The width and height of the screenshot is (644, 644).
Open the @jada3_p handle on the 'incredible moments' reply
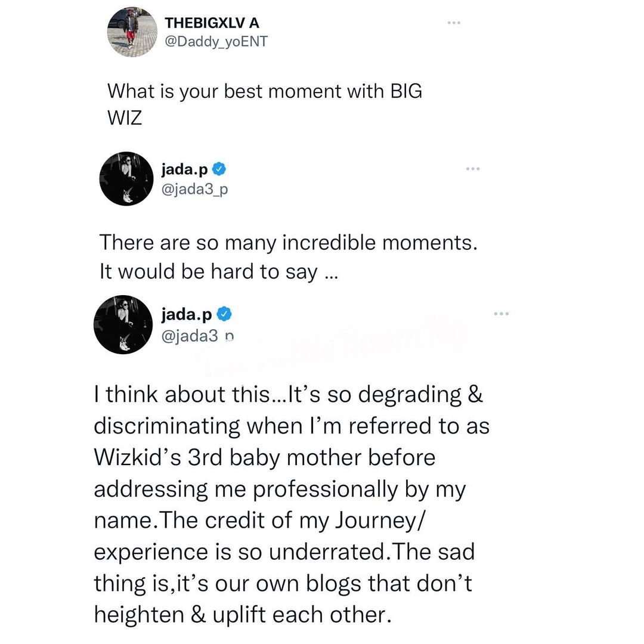195,190
